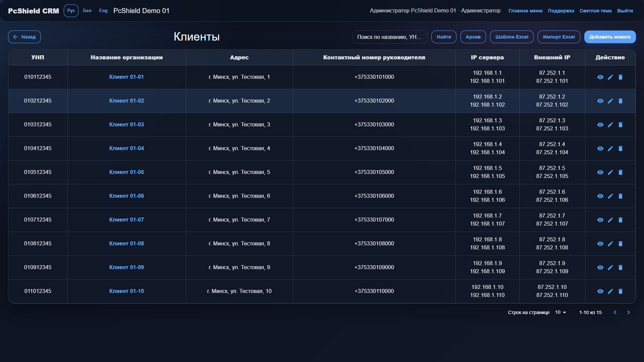Viewport: 644px width, 362px height.
Task: Click the search by name field
Action: [390, 37]
